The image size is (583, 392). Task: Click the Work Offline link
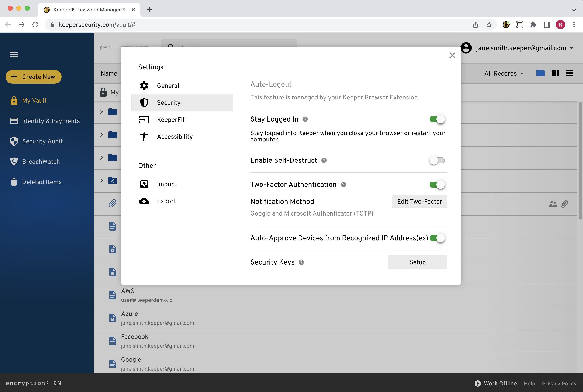496,383
